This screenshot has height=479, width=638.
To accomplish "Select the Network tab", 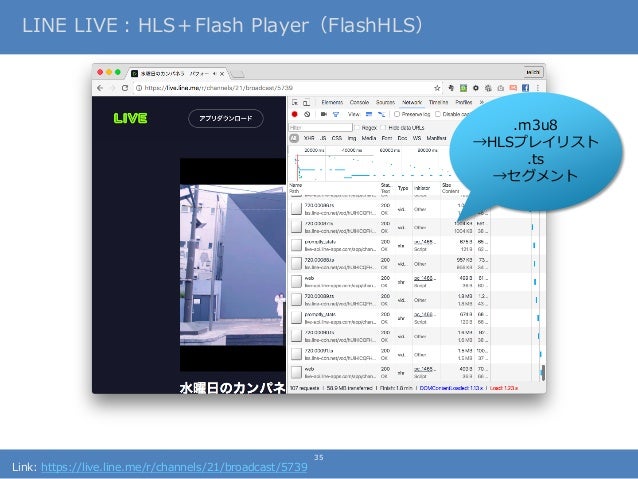I will pyautogui.click(x=412, y=102).
